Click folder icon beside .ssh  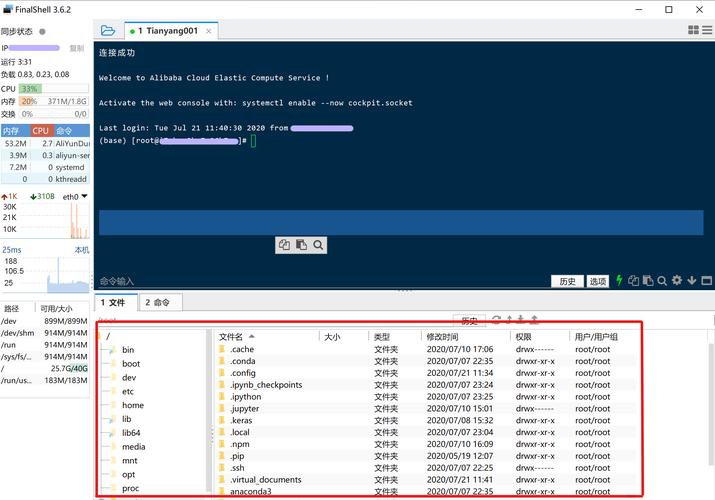point(222,468)
